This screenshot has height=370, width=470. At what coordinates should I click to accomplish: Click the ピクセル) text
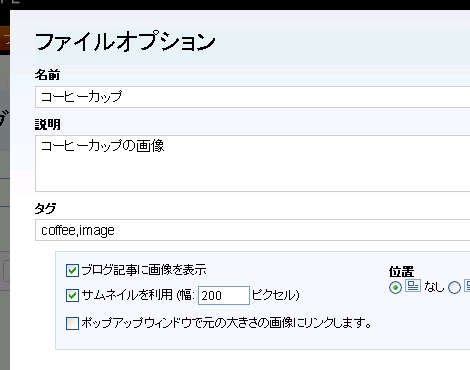[276, 295]
